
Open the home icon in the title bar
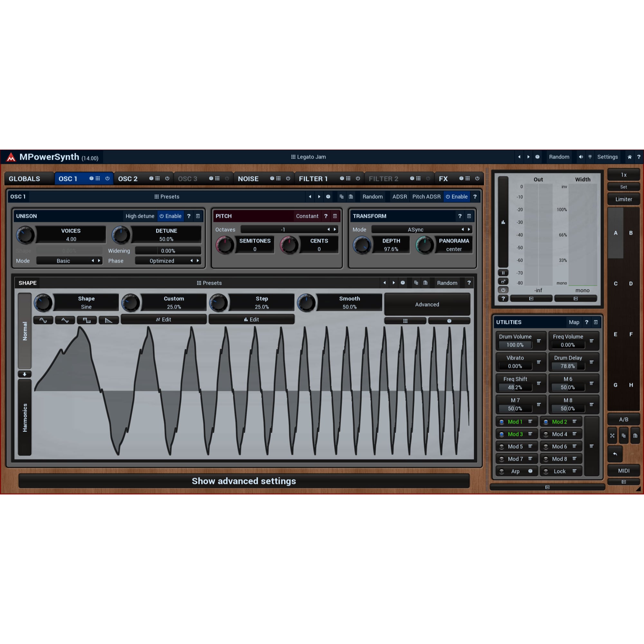[x=630, y=157]
